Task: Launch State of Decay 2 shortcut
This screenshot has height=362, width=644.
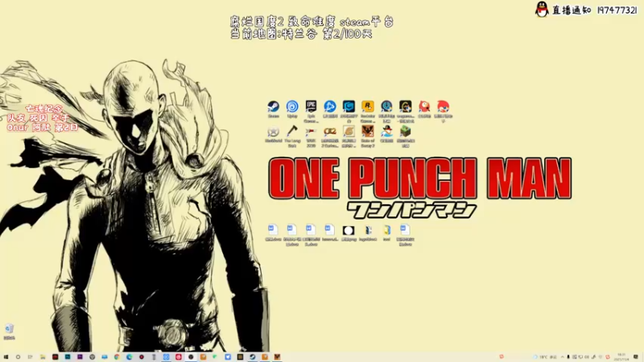Action: 368,136
